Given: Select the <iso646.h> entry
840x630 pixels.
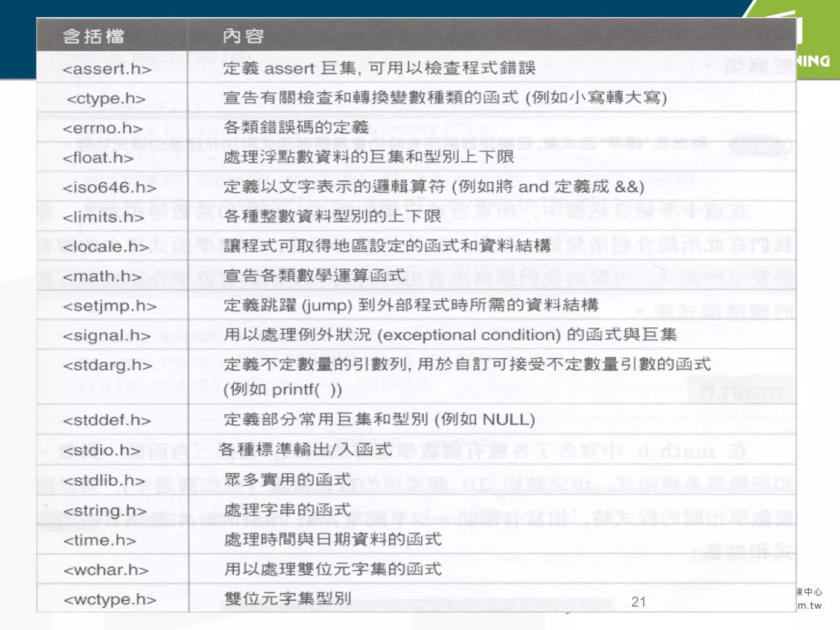Looking at the screenshot, I should (x=110, y=188).
